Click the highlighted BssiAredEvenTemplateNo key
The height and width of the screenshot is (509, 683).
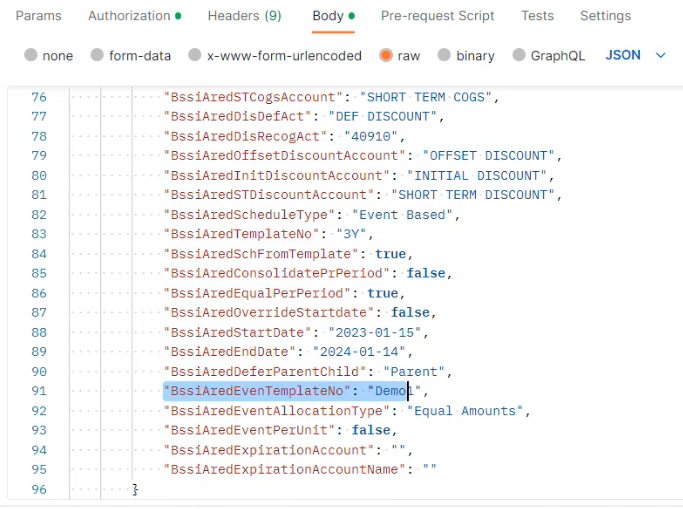click(x=257, y=391)
